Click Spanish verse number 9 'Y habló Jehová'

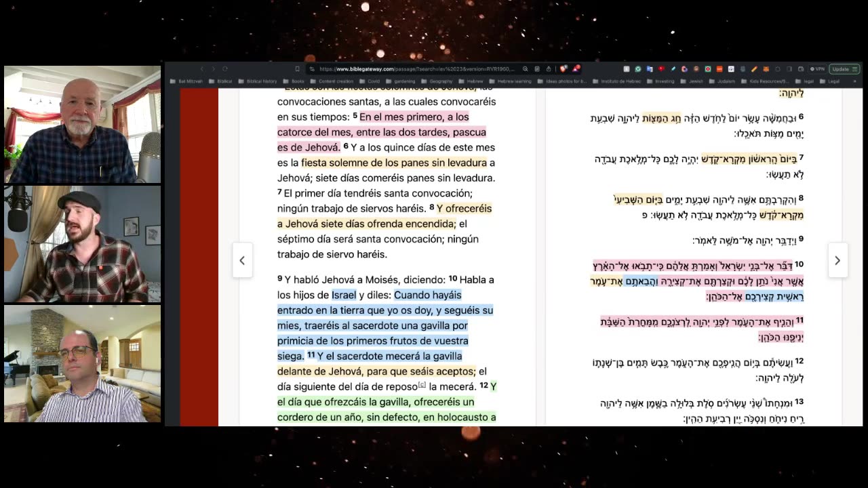(279, 279)
